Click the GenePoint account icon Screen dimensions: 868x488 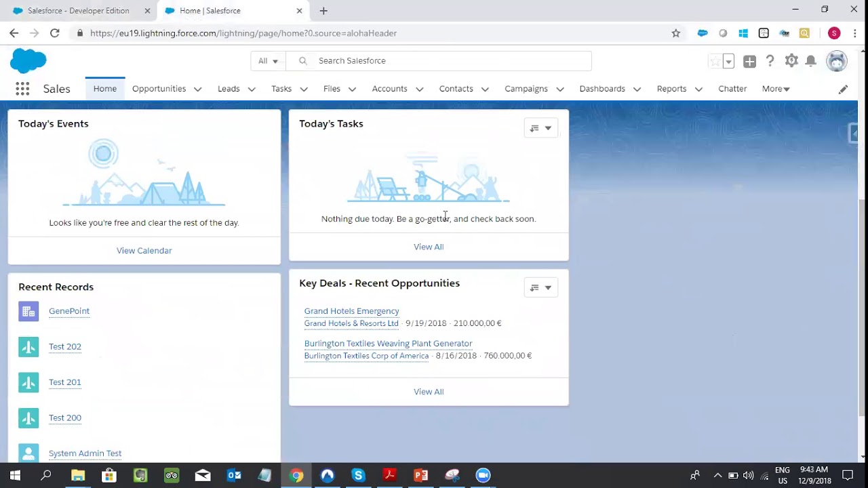pyautogui.click(x=28, y=311)
